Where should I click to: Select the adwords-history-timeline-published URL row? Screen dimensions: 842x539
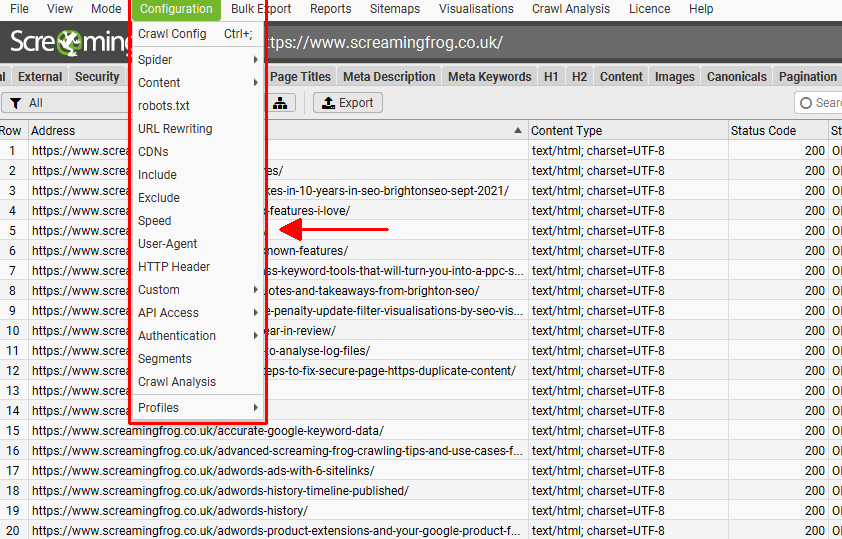click(x=220, y=491)
